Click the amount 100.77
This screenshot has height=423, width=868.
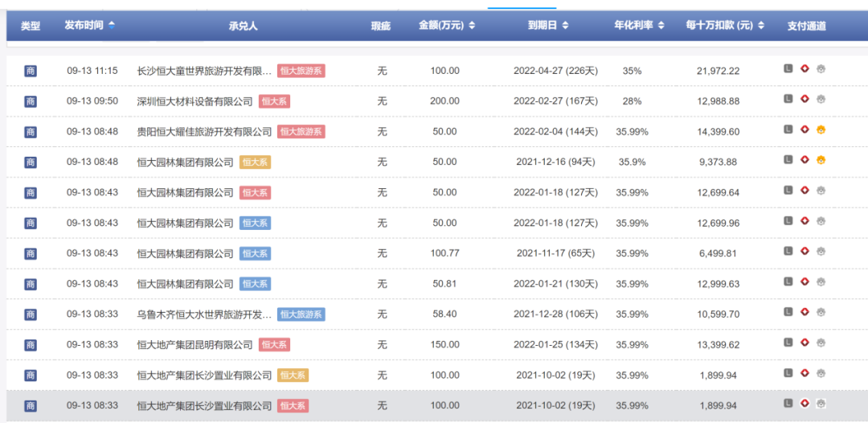[x=445, y=253]
